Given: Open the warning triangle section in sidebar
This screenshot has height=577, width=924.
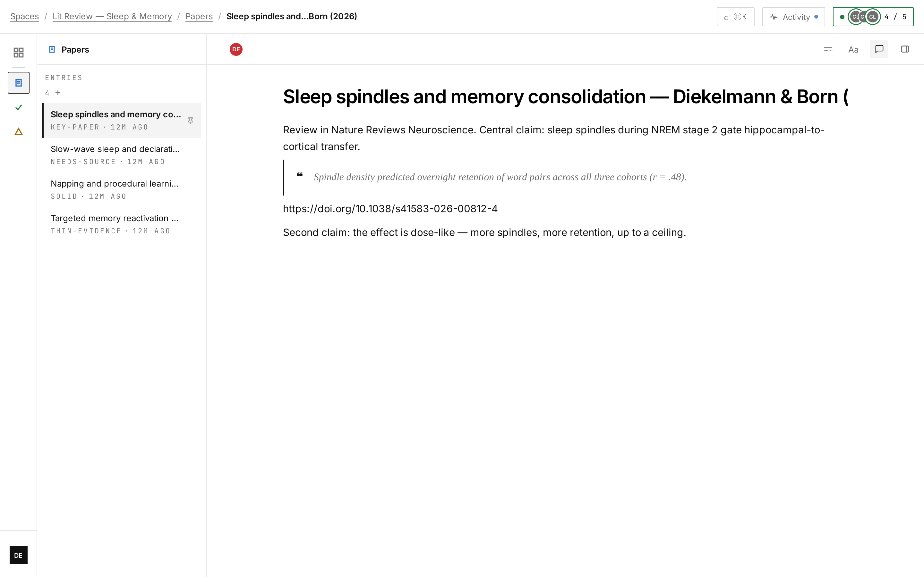Looking at the screenshot, I should pyautogui.click(x=18, y=132).
